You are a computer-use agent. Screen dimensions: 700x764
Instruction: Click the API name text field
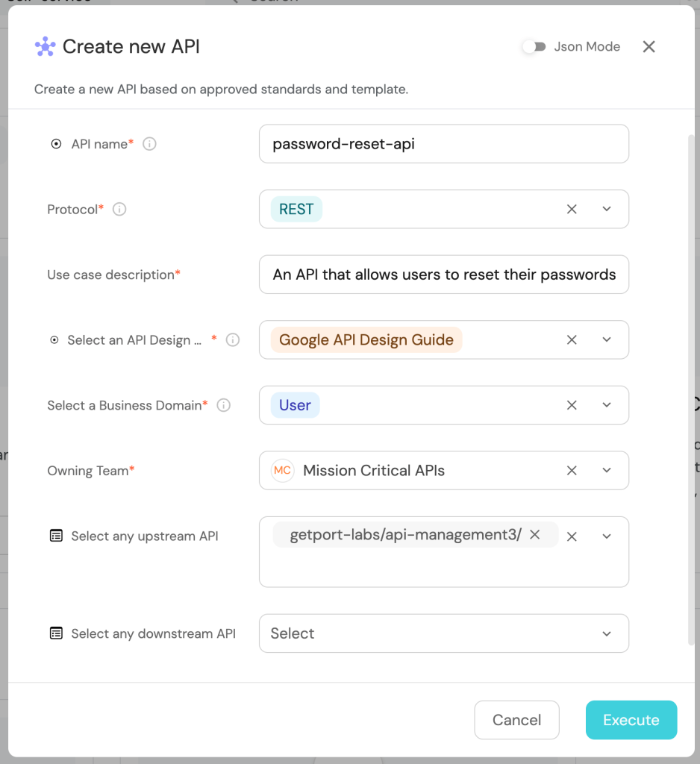click(x=443, y=144)
